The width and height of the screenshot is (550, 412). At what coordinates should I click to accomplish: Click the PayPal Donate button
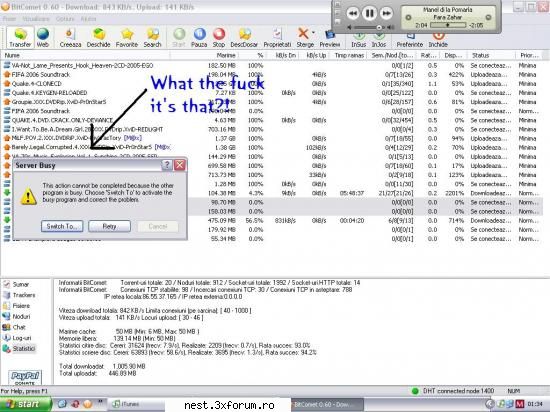pyautogui.click(x=25, y=378)
